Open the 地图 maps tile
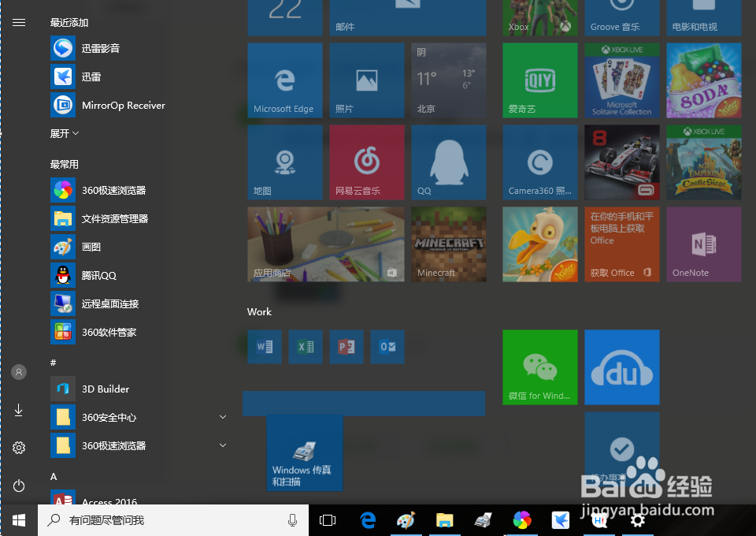 [284, 162]
